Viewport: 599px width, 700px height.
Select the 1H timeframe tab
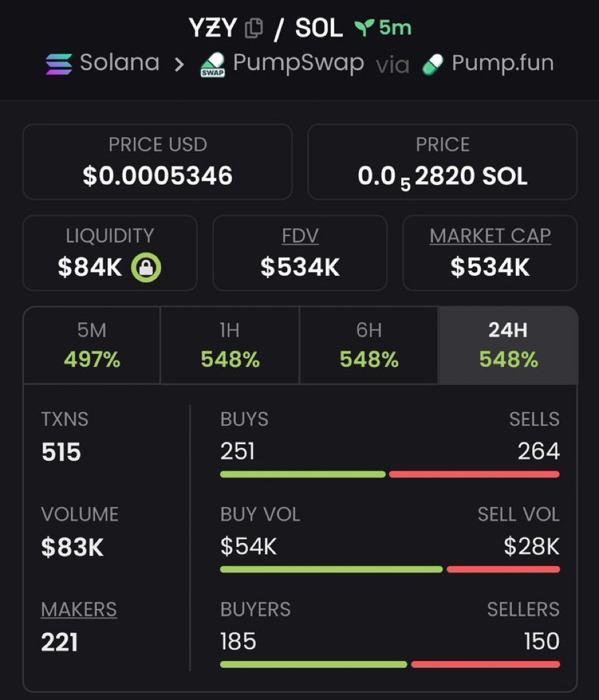coord(230,345)
